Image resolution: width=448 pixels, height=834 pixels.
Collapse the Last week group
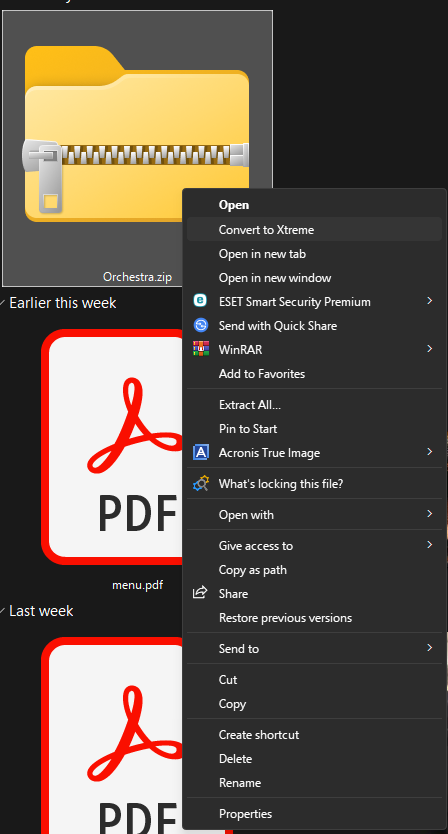tap(4, 611)
